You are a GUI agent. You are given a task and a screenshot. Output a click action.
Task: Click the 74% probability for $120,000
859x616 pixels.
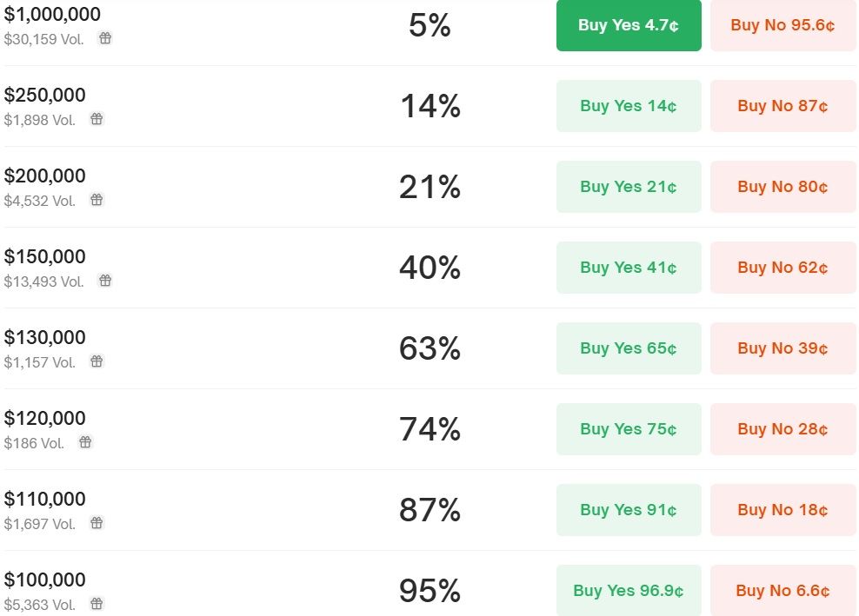click(x=429, y=430)
